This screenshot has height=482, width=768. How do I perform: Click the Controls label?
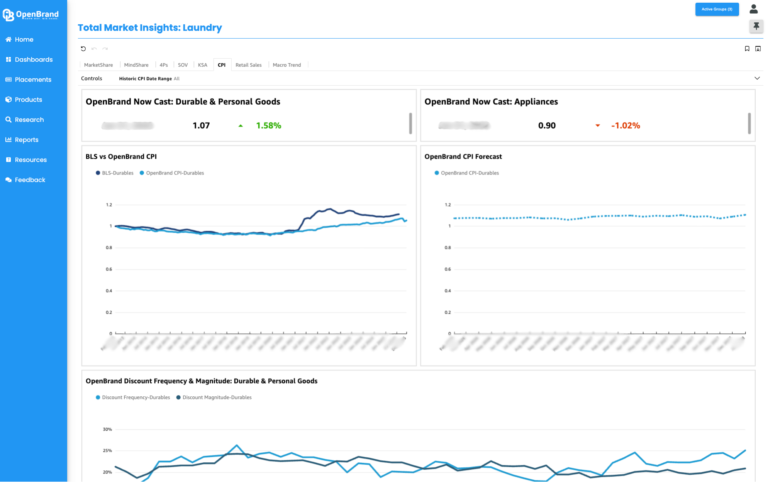click(92, 78)
